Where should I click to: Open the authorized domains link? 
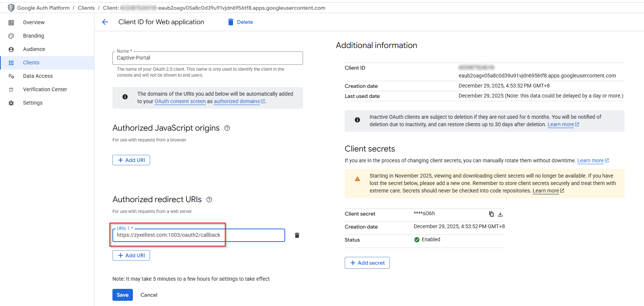click(x=239, y=101)
